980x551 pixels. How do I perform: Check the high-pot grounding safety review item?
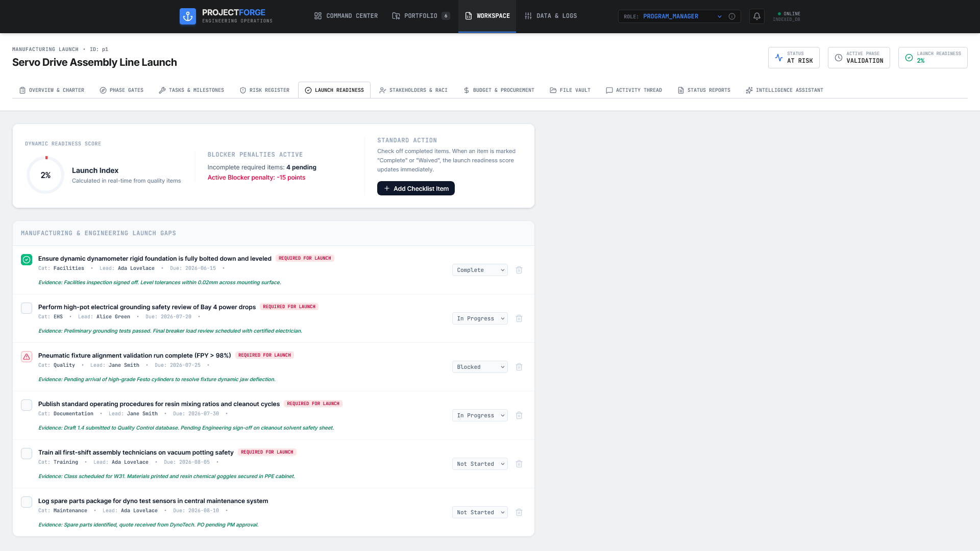tap(27, 308)
